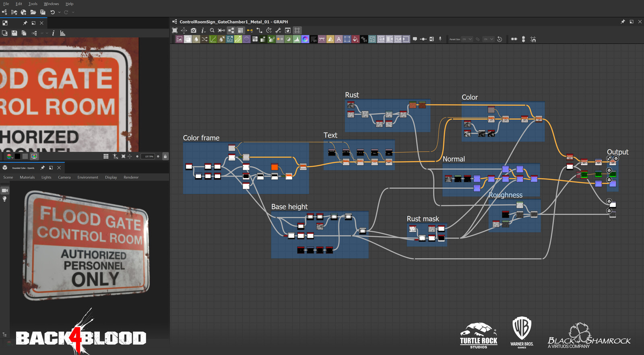
Task: Open the Tools menu
Action: [x=33, y=4]
